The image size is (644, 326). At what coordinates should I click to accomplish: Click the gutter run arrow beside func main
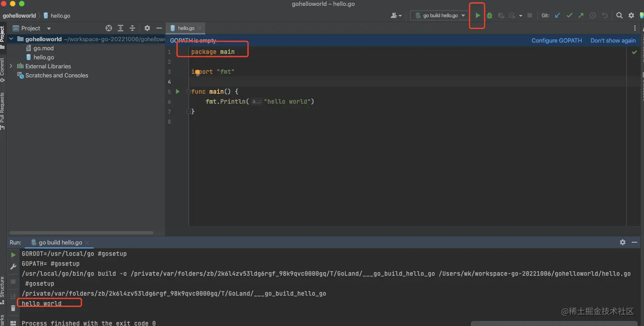point(178,91)
